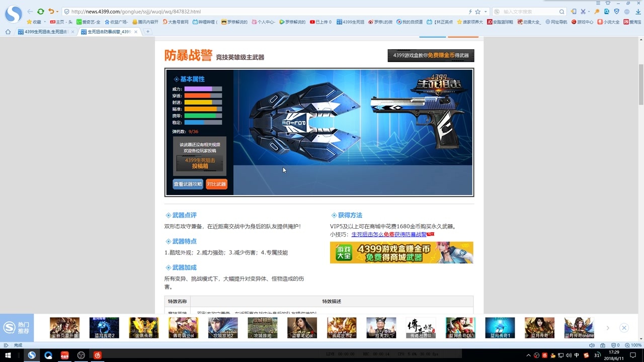Click the lightning speed-mode icon

tap(470, 12)
